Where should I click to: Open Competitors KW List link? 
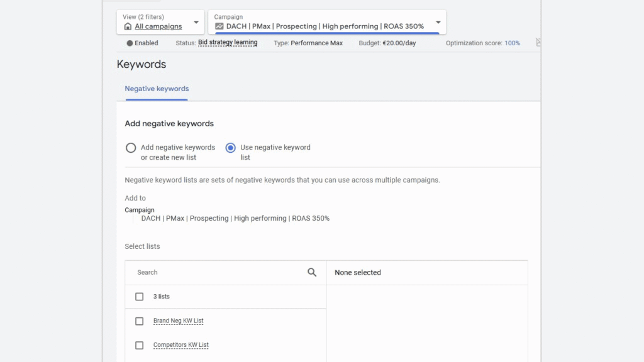pos(180,345)
